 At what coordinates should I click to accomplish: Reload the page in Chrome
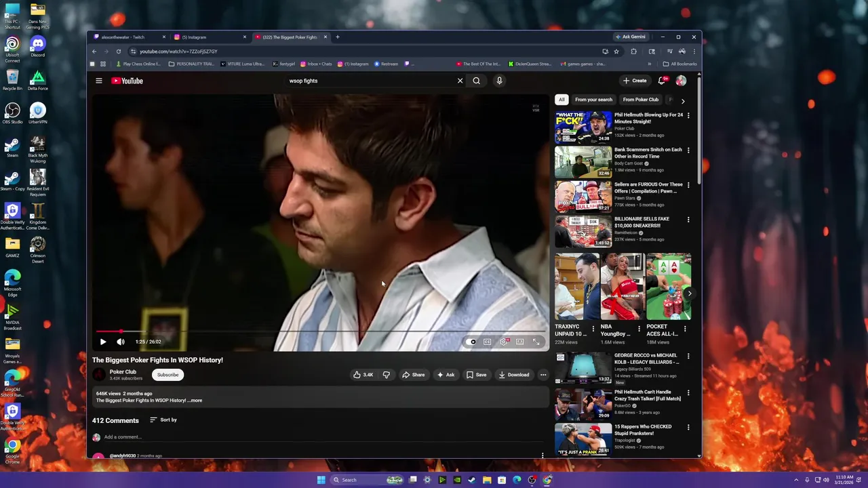119,52
